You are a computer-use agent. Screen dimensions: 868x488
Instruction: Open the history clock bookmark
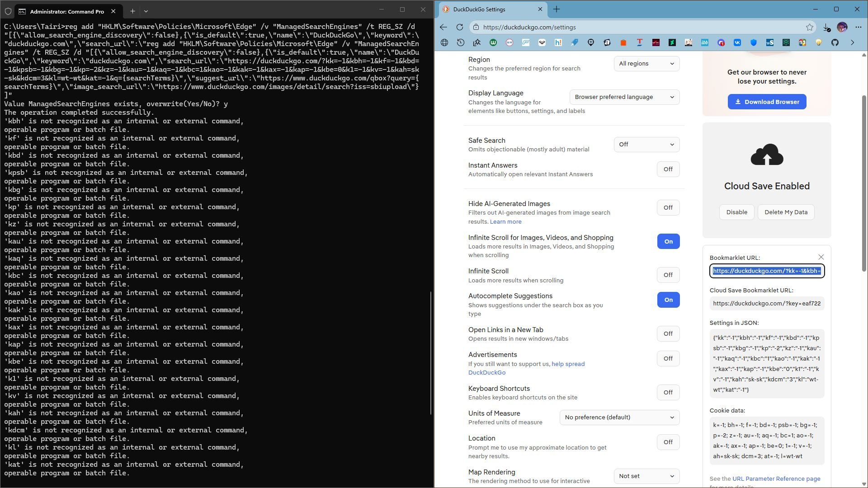click(x=461, y=42)
